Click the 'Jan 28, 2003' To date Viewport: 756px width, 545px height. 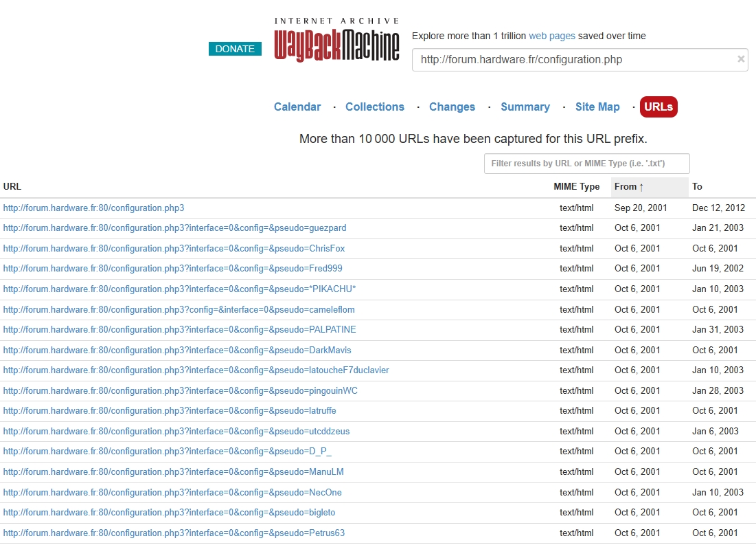718,390
